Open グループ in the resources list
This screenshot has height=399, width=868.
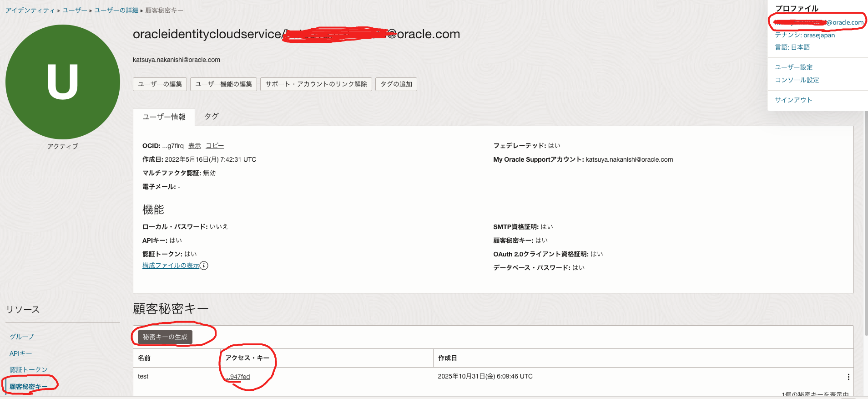22,337
